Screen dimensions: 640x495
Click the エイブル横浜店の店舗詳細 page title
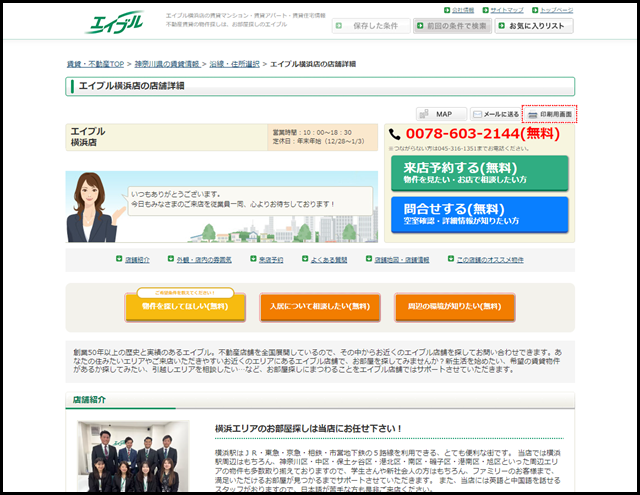(x=131, y=86)
